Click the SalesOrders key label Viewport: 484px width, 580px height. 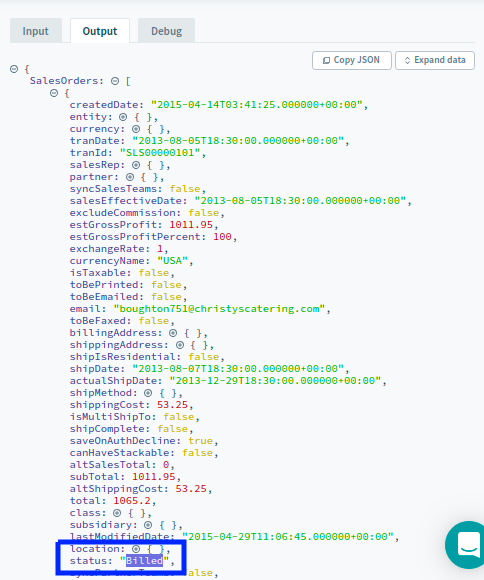coord(64,81)
